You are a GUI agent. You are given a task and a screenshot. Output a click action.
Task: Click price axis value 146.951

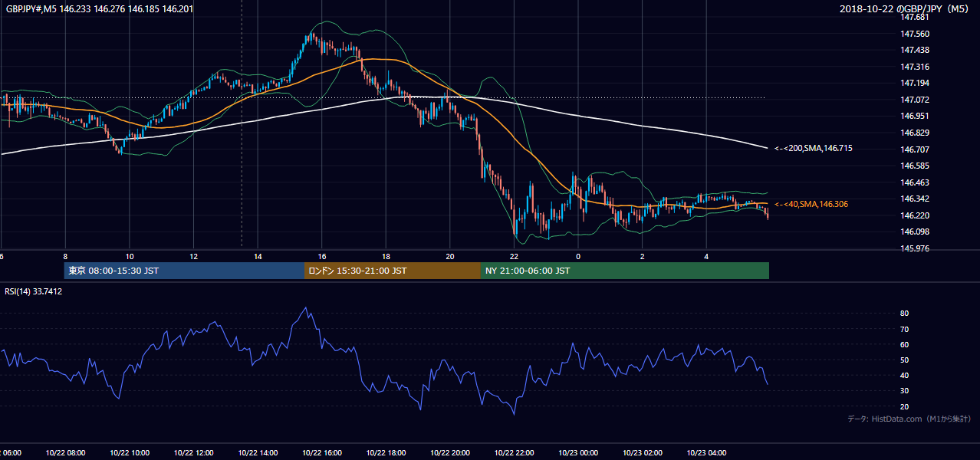tap(915, 116)
